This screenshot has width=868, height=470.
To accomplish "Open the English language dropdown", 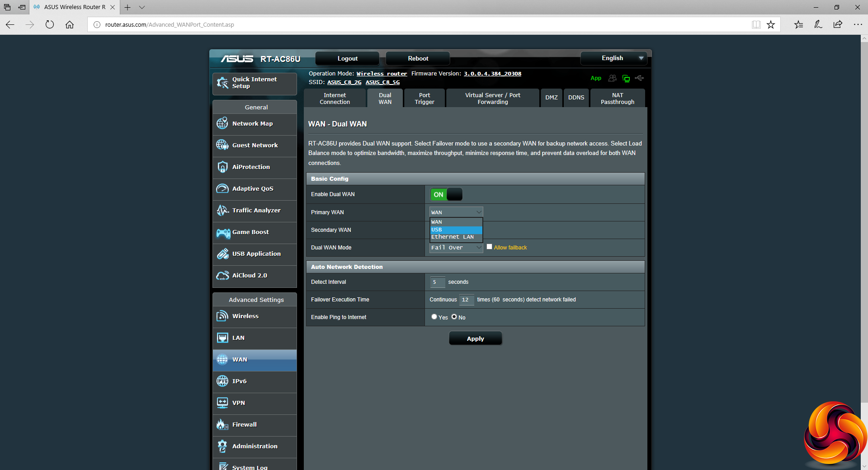I will click(x=613, y=58).
